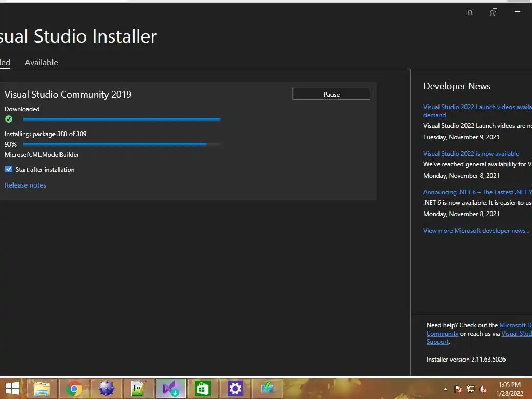Select the Visual Studio Community 2019 title

tap(68, 95)
